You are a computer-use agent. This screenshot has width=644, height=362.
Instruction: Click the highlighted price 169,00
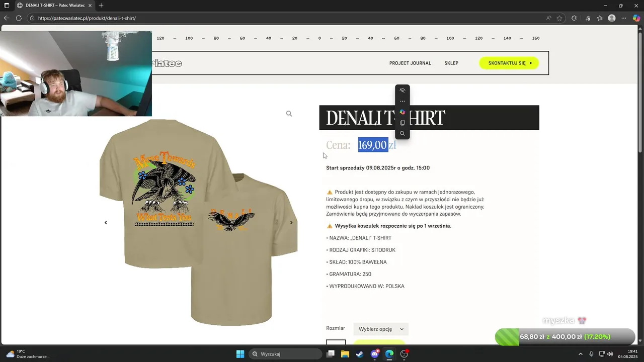[373, 145]
